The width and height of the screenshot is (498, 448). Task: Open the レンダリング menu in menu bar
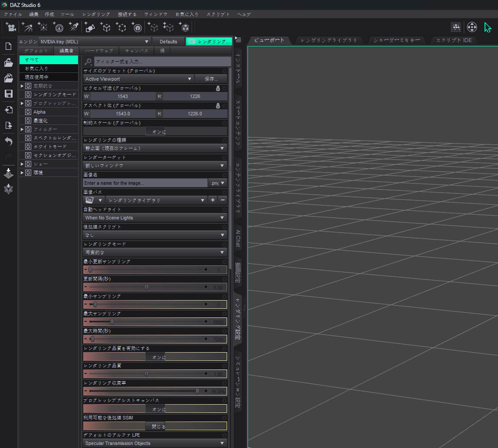point(96,15)
